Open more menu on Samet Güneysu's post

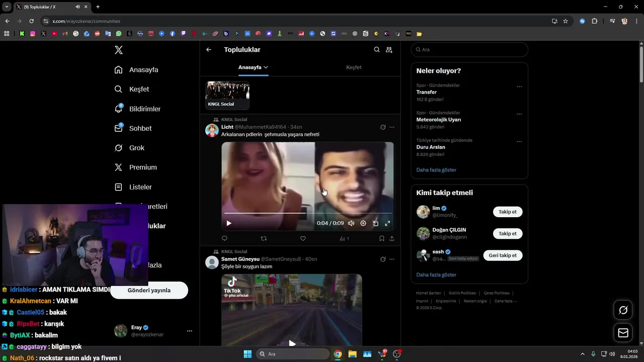(392, 259)
